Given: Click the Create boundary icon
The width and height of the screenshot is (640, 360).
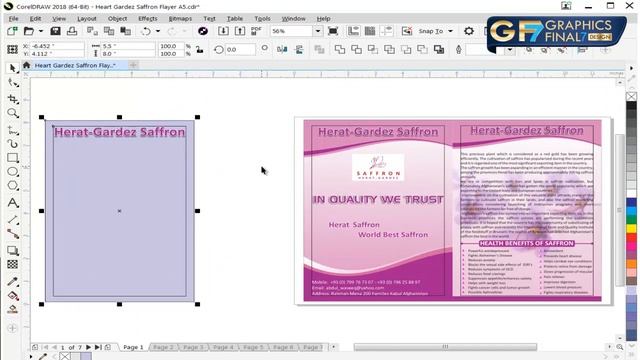Looking at the screenshot, I should click(x=439, y=49).
